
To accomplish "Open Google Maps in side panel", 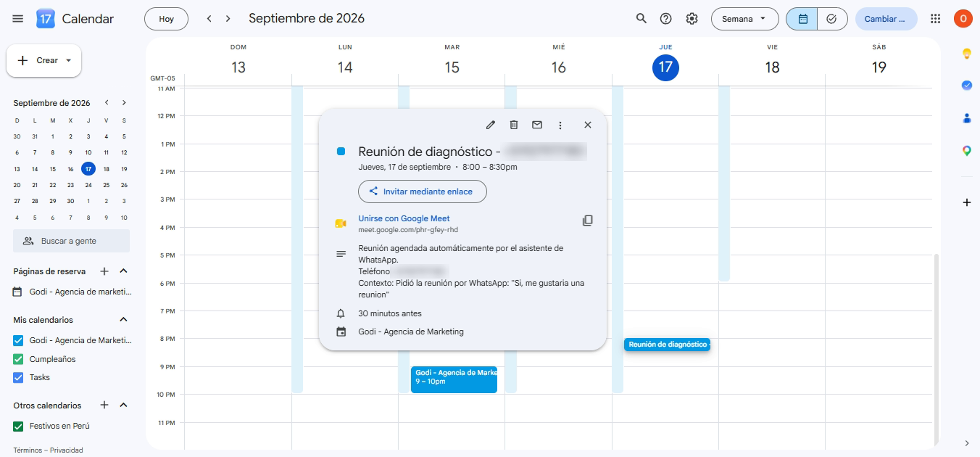I will [x=966, y=151].
